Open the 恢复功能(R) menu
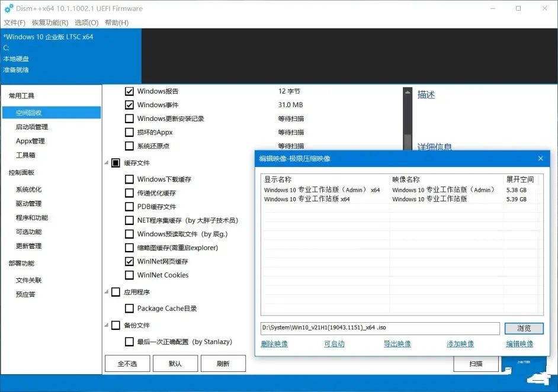This screenshot has height=392, width=558. pos(50,23)
